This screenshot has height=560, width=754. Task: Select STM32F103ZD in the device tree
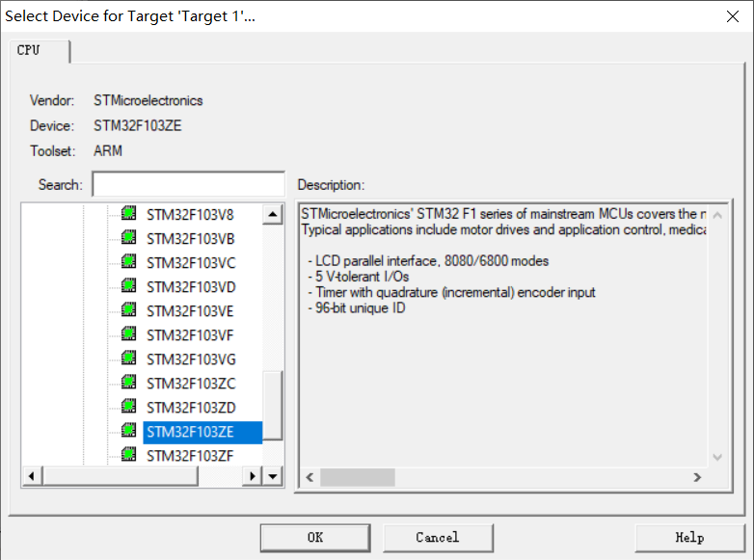coord(191,408)
